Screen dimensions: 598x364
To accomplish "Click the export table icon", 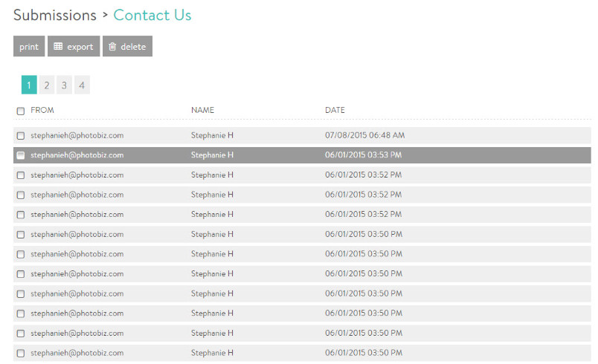I will coord(58,47).
